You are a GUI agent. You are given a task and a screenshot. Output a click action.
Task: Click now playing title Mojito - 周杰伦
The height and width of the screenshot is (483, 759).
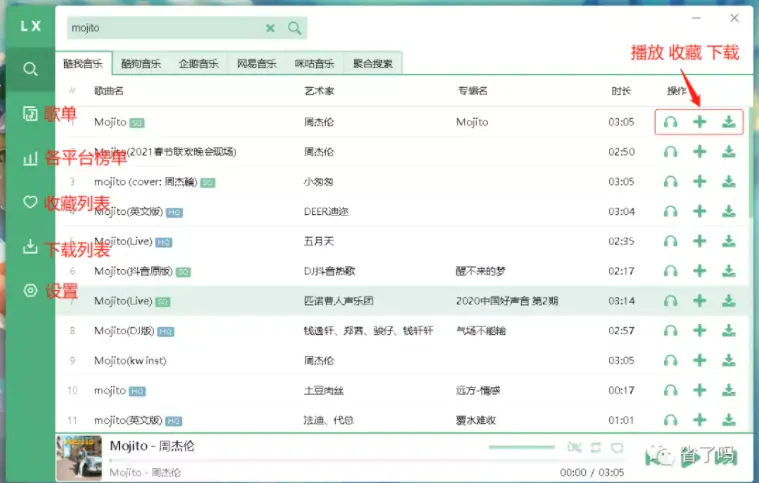(x=152, y=446)
